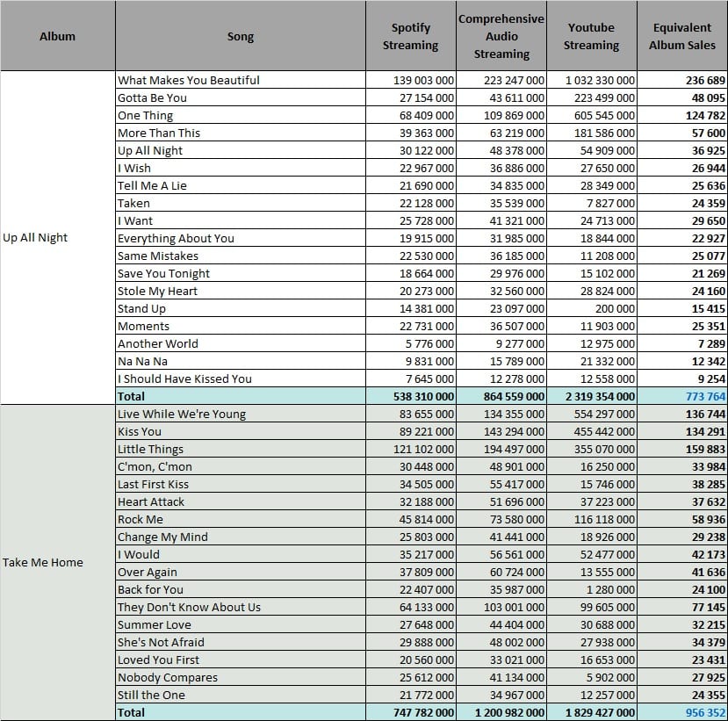Viewport: 728px width, 721px height.
Task: Click audio streaming total 864 559 000
Action: (501, 396)
